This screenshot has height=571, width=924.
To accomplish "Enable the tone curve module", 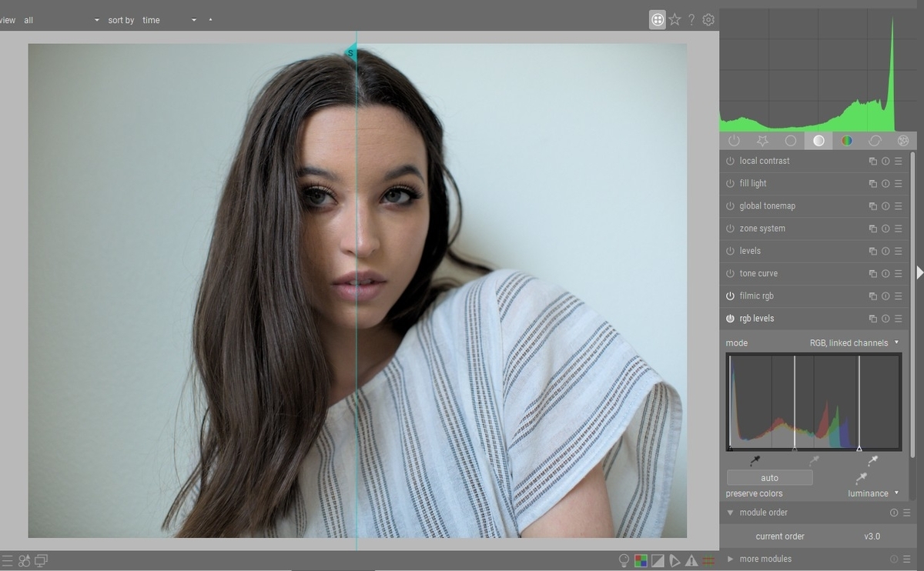I will [x=730, y=273].
